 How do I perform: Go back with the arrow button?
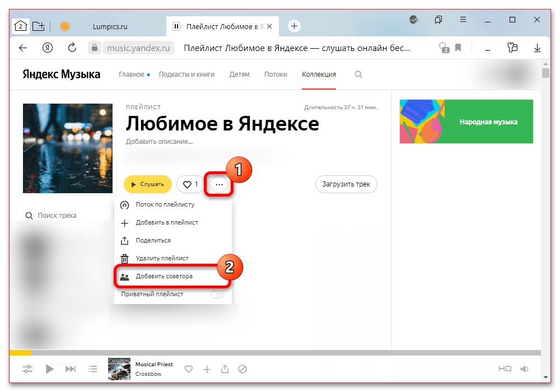pos(23,48)
